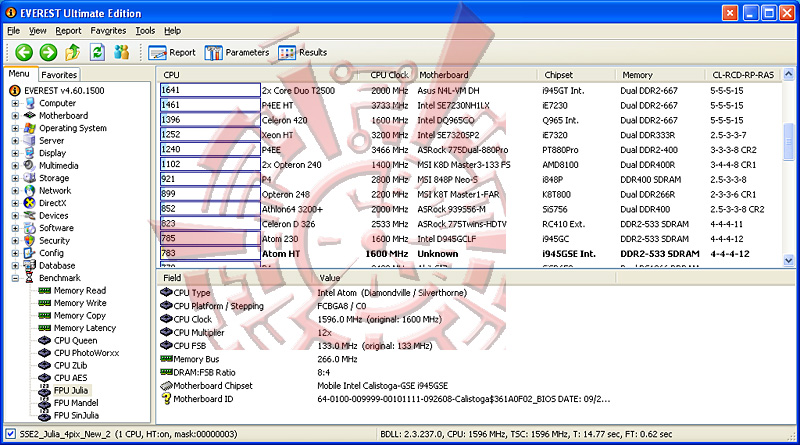Select the FPU SinJulia benchmark
The width and height of the screenshot is (800, 445).
click(x=76, y=415)
